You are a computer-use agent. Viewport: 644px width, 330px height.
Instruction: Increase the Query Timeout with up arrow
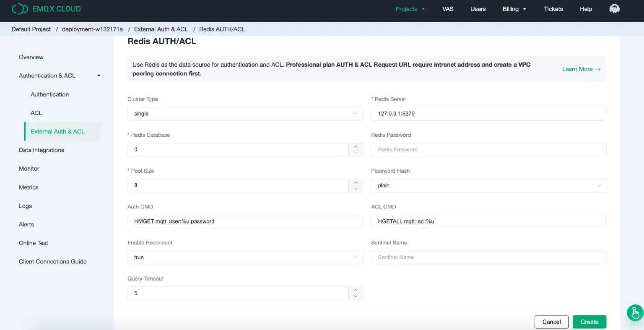coord(356,290)
